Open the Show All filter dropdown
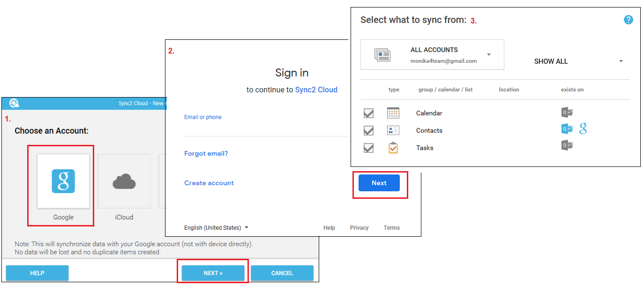Viewport: 644px width, 286px height. coord(579,61)
